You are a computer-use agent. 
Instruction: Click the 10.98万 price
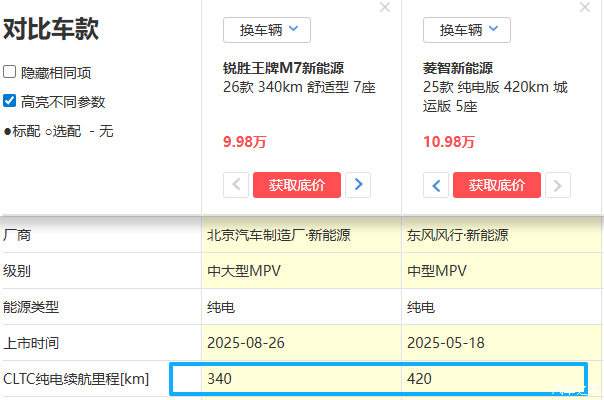[448, 142]
